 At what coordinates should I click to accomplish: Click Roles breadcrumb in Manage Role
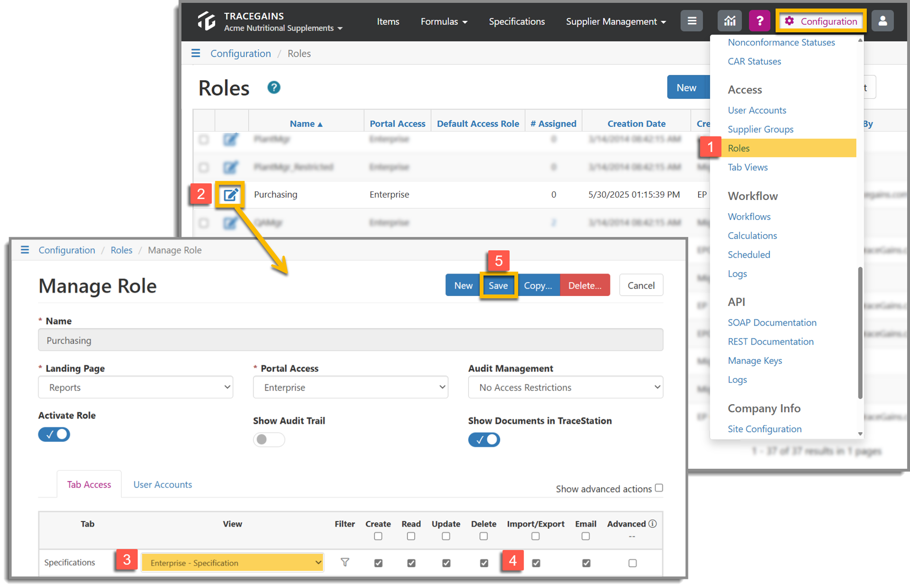(121, 250)
